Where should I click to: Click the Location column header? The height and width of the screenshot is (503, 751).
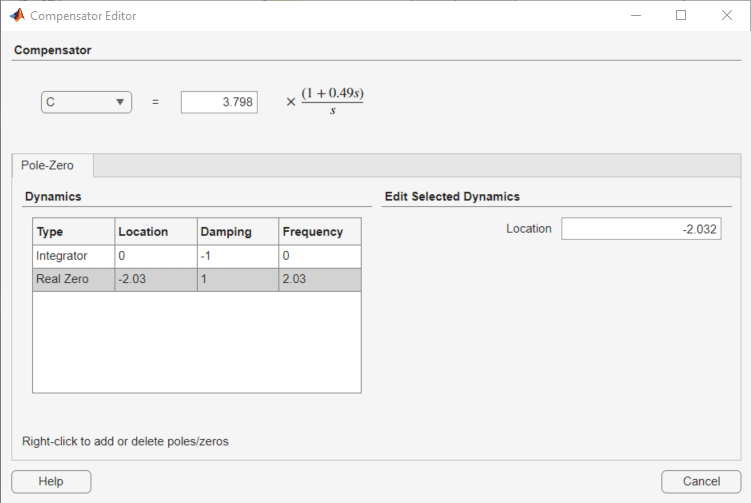[x=156, y=232]
